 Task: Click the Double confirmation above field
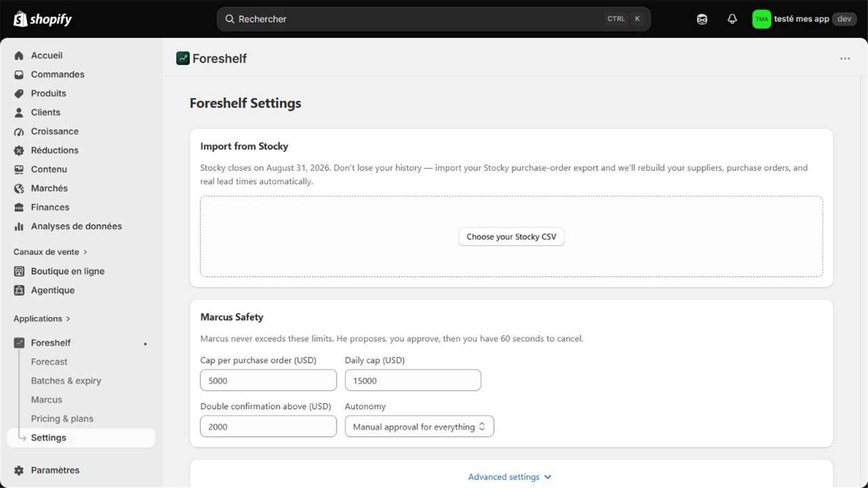[268, 426]
